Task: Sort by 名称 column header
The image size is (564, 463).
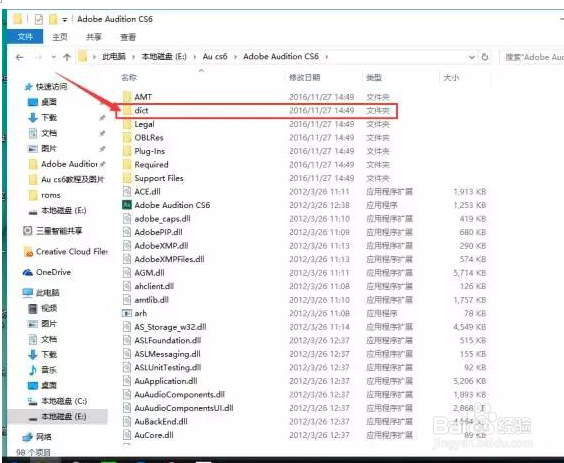Action: 129,77
